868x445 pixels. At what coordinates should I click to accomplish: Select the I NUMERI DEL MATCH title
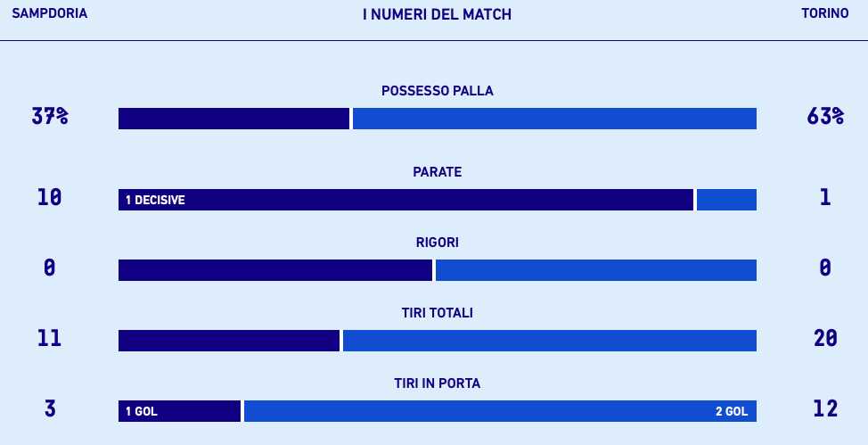click(437, 15)
